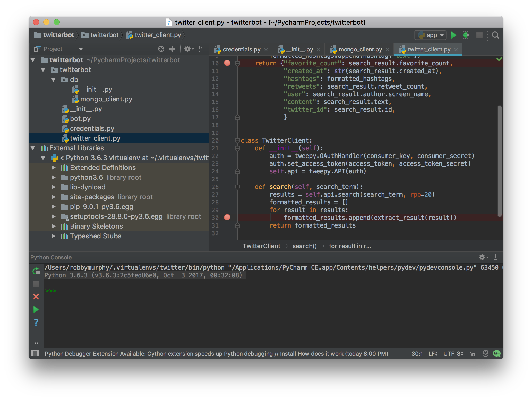The height and width of the screenshot is (400, 532).
Task: Run the app configuration with the green play icon
Action: point(454,35)
